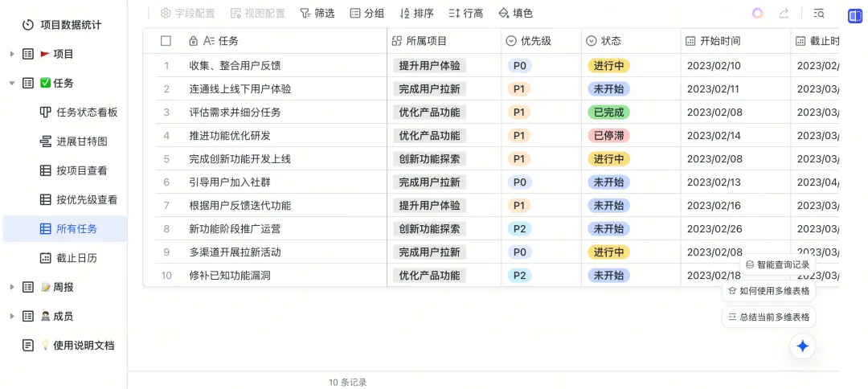Click the 智能查询记录 suggestion button
868x389 pixels.
[x=777, y=264]
